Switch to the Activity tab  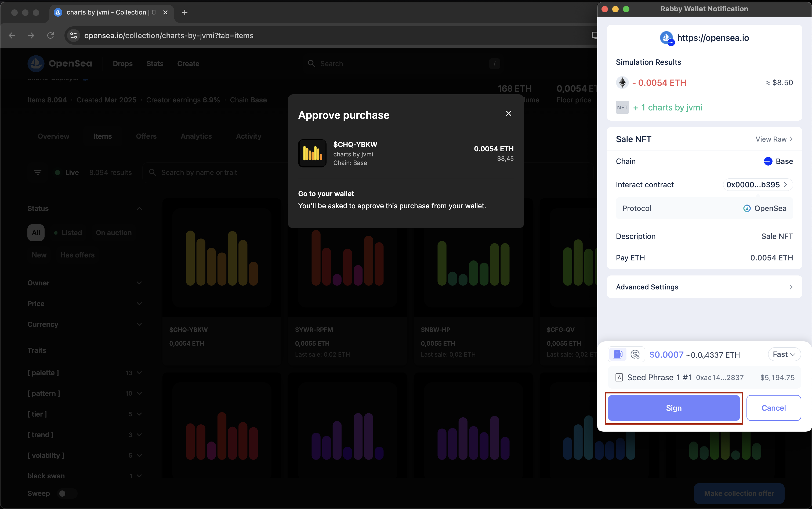click(249, 136)
